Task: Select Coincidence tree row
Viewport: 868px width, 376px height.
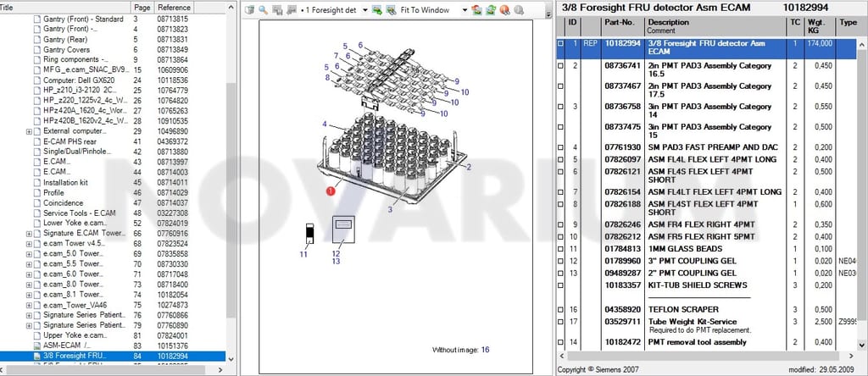Action: (x=113, y=203)
